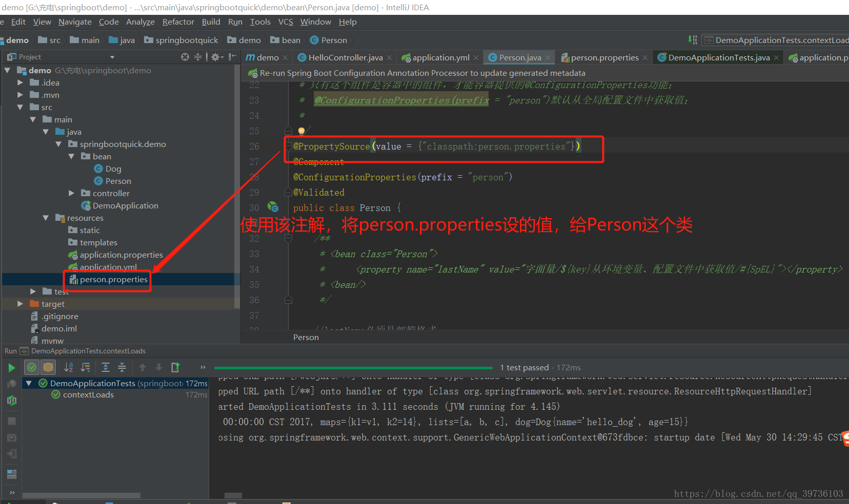Toggle show passed tests button
This screenshot has height=504, width=849.
(x=32, y=367)
